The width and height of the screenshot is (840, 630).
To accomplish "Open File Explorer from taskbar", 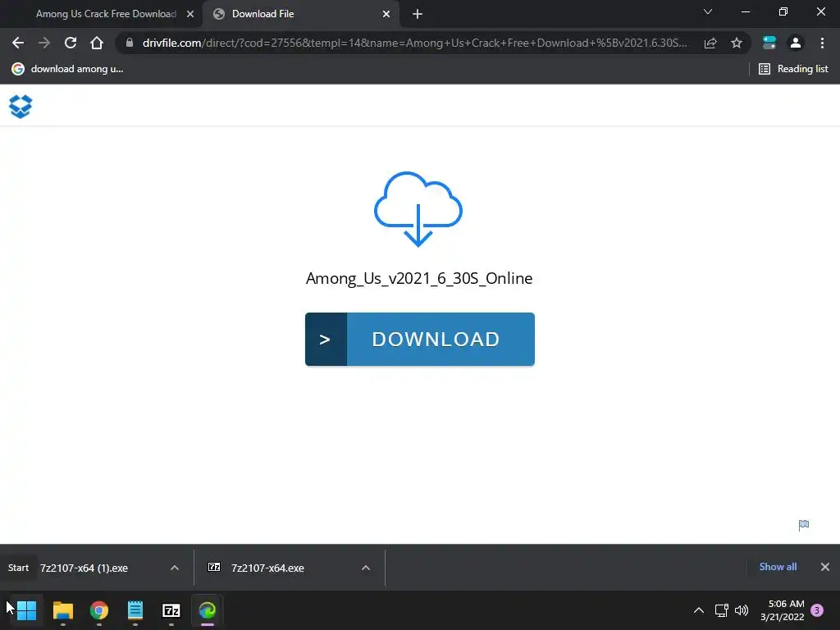I will [62, 610].
